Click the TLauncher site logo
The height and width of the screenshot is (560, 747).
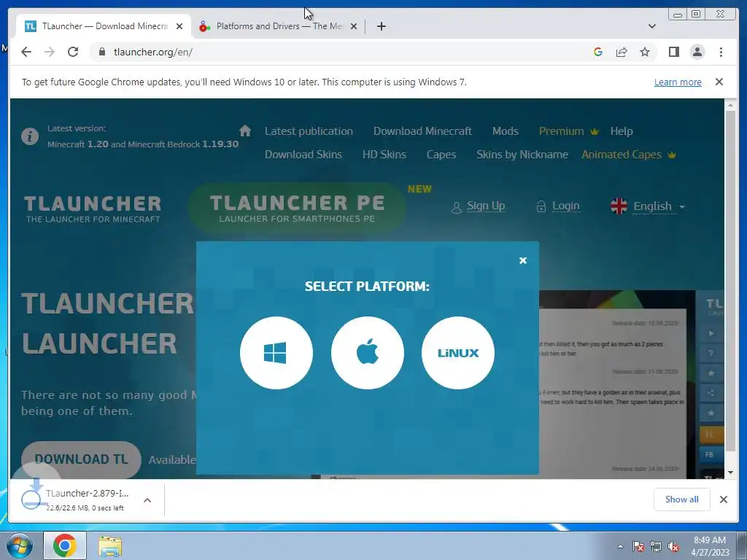(93, 209)
